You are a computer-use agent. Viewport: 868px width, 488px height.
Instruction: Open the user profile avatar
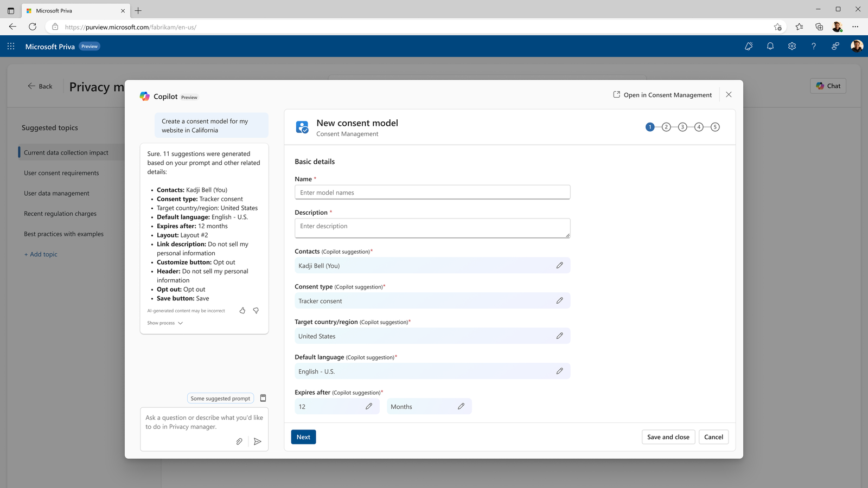click(857, 46)
